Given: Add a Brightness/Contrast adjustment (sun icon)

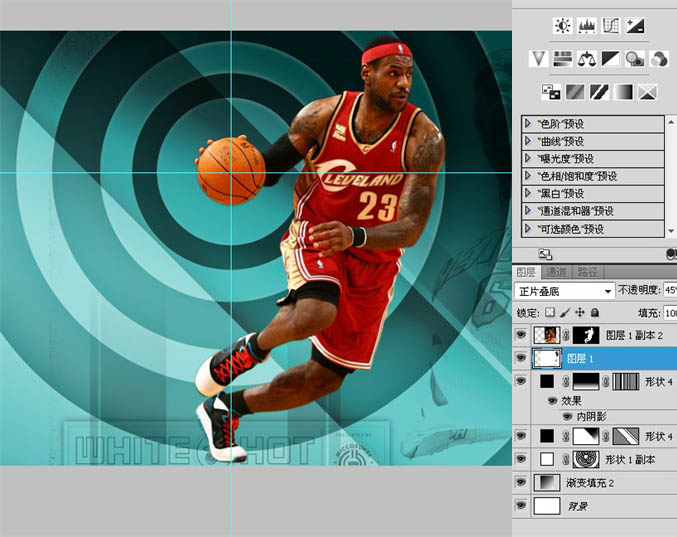Looking at the screenshot, I should pyautogui.click(x=563, y=26).
